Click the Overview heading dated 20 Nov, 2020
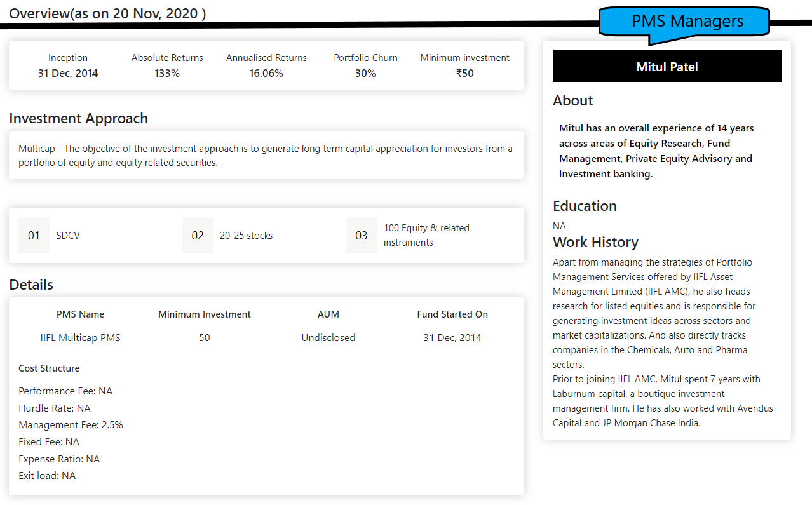The width and height of the screenshot is (812, 505). point(107,13)
